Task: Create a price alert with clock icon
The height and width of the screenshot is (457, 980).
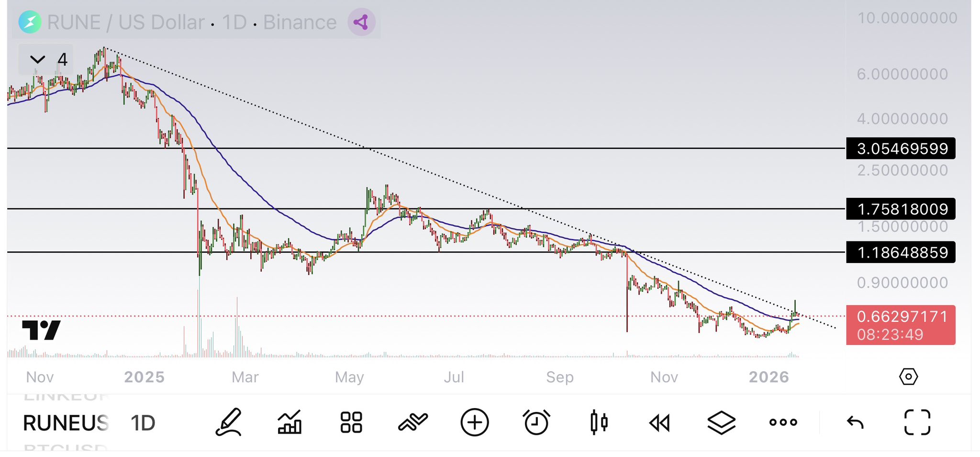Action: pos(536,422)
